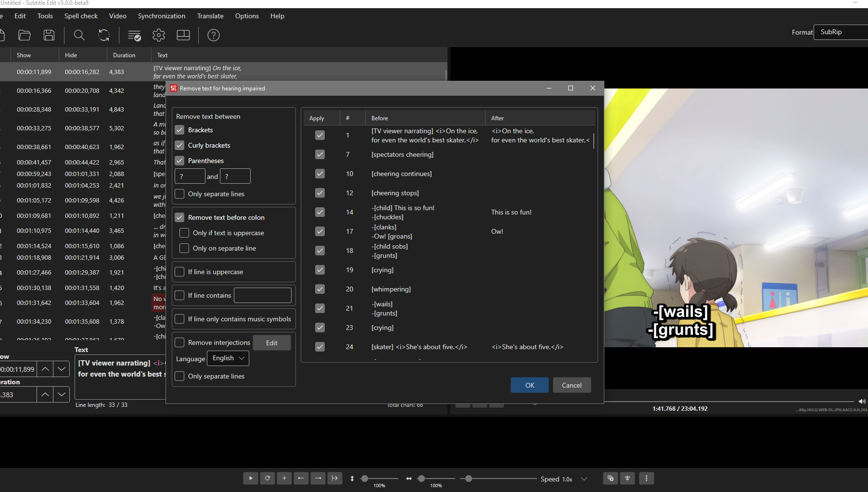868x492 pixels.
Task: Uncheck Apply for row 14 child line
Action: click(x=320, y=212)
